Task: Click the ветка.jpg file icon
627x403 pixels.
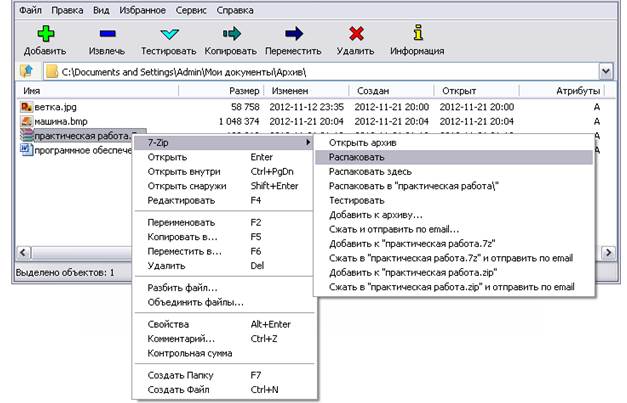Action: tap(26, 107)
